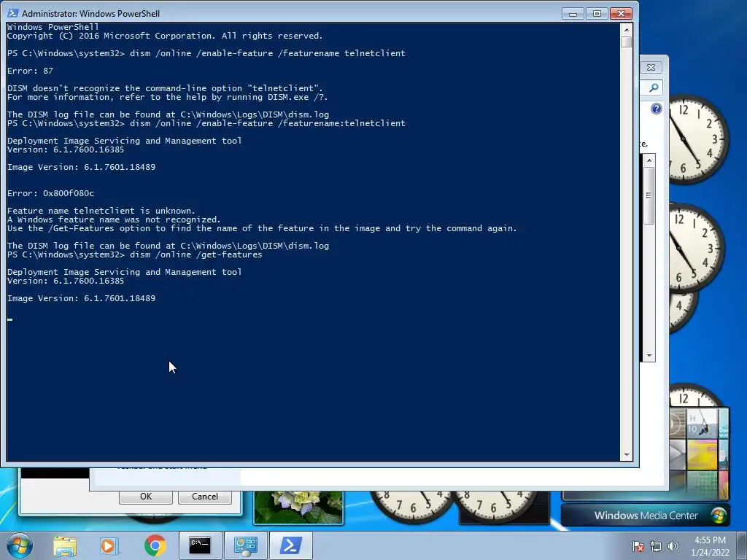The image size is (747, 560).
Task: Click Cancel in the dialog behind PowerShell
Action: pos(205,496)
